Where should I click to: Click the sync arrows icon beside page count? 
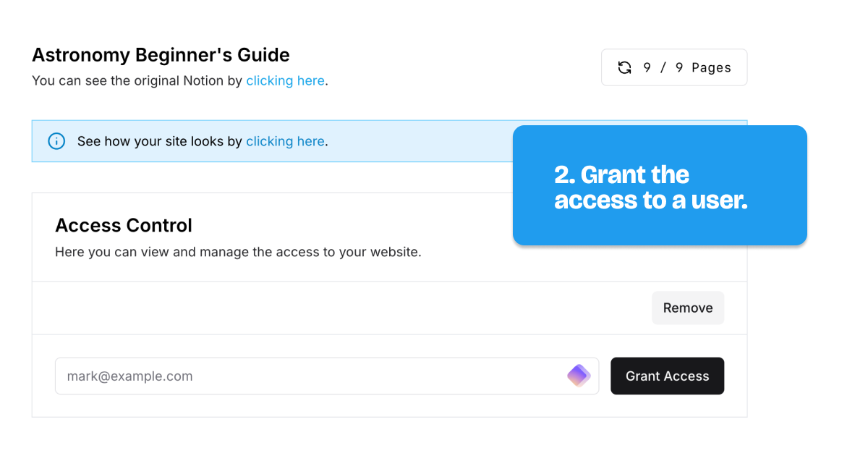point(624,67)
